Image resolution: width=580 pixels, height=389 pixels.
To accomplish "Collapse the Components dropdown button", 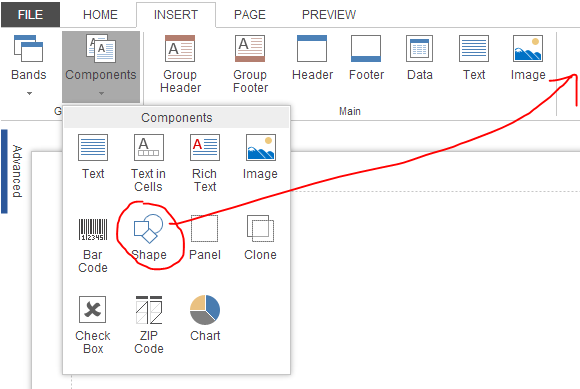I will click(x=101, y=67).
